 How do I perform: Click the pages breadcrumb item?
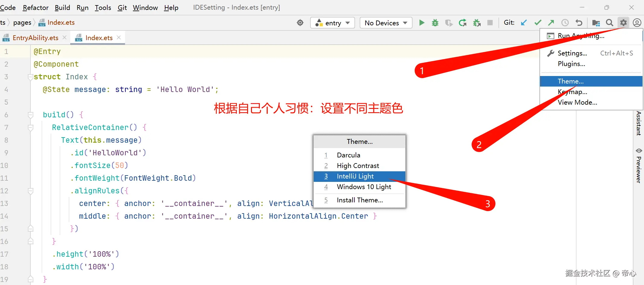tap(22, 23)
